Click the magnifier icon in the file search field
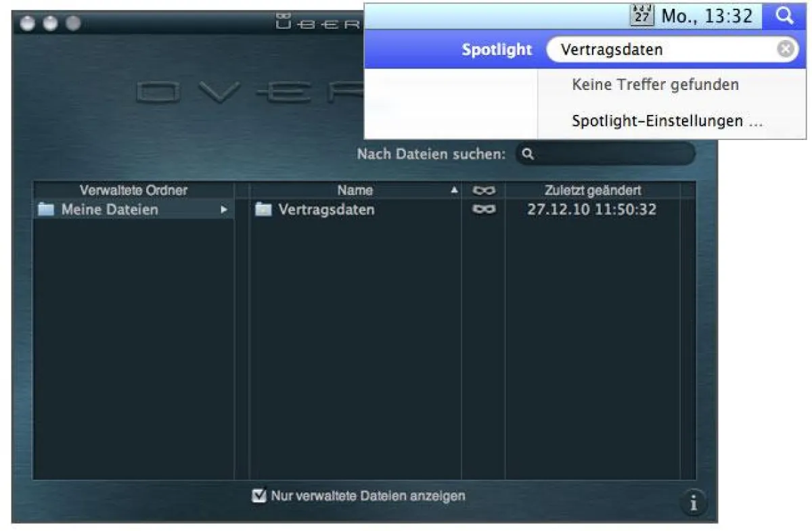The image size is (812, 531). coord(528,154)
